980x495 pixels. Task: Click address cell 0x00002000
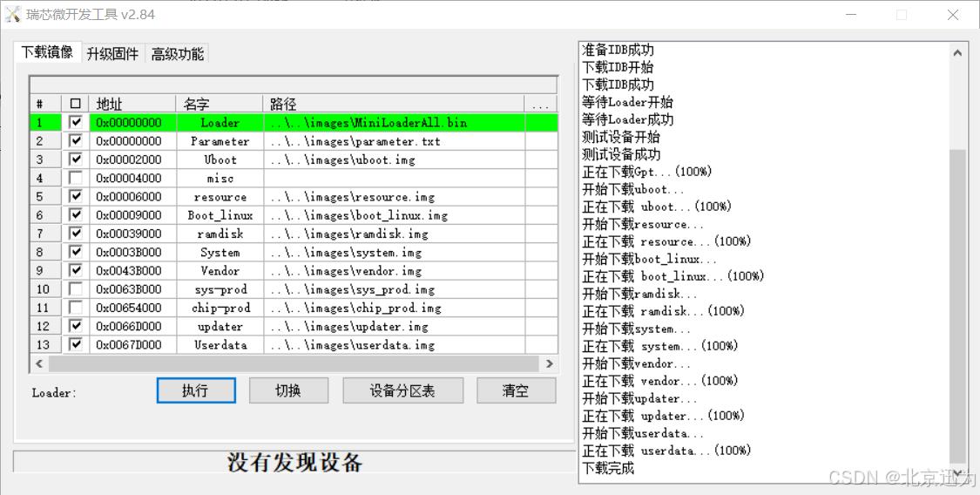tap(132, 159)
